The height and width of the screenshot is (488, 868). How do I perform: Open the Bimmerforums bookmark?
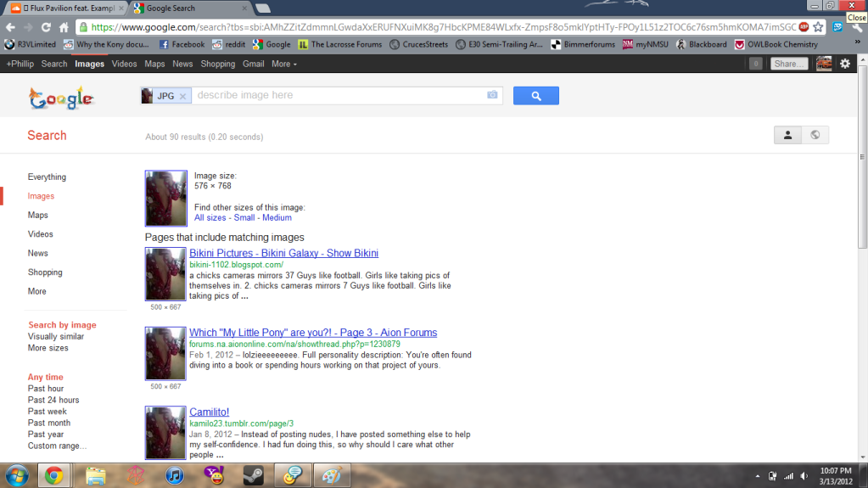[x=583, y=44]
